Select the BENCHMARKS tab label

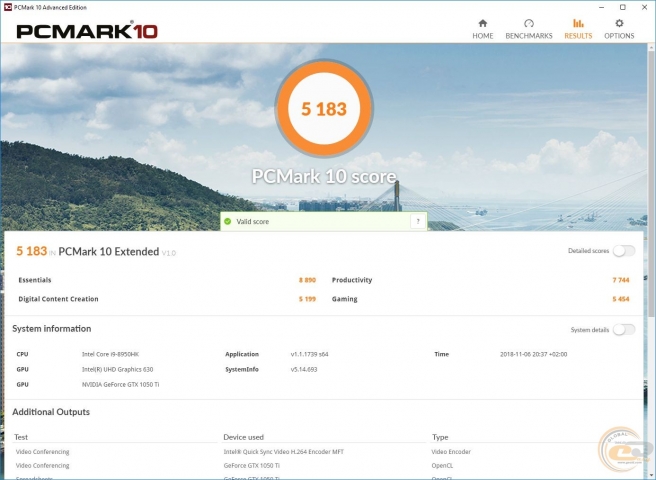(529, 36)
